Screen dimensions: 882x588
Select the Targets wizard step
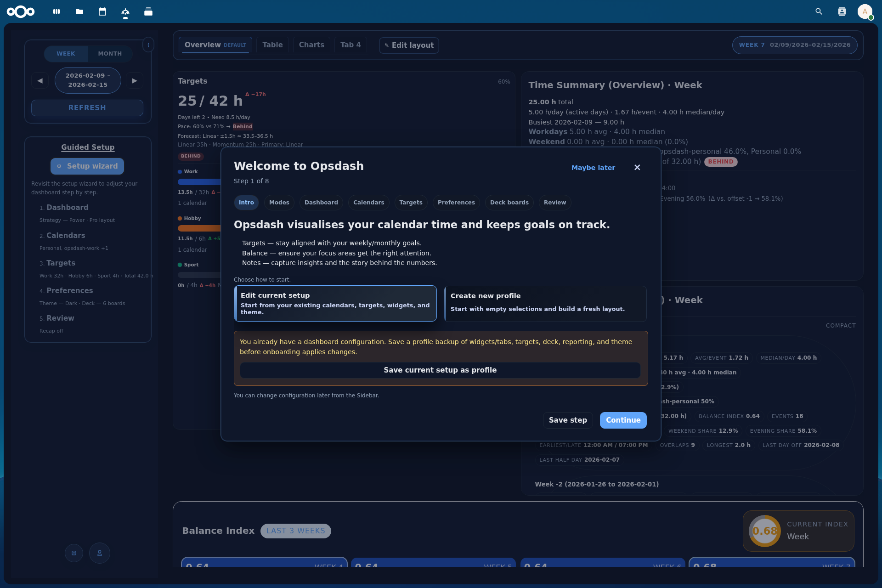pos(411,203)
